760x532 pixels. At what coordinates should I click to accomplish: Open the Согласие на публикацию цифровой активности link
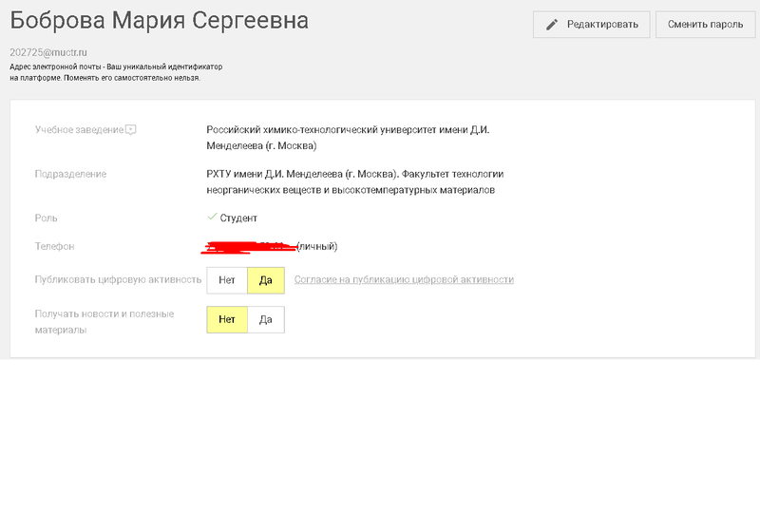pyautogui.click(x=404, y=279)
